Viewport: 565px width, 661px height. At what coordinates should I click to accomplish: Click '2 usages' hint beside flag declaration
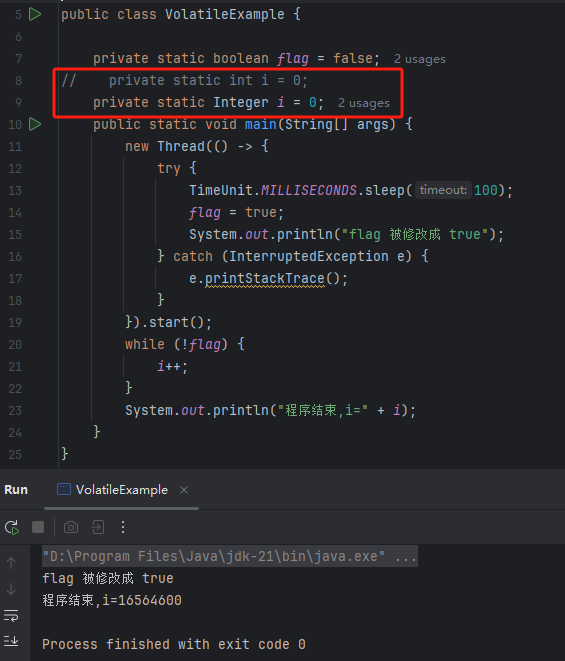420,59
